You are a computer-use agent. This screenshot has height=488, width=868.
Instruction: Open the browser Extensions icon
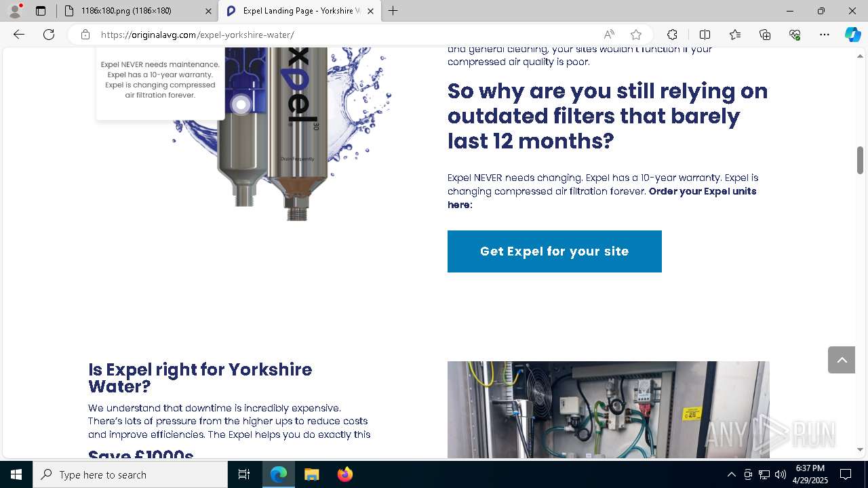point(672,35)
